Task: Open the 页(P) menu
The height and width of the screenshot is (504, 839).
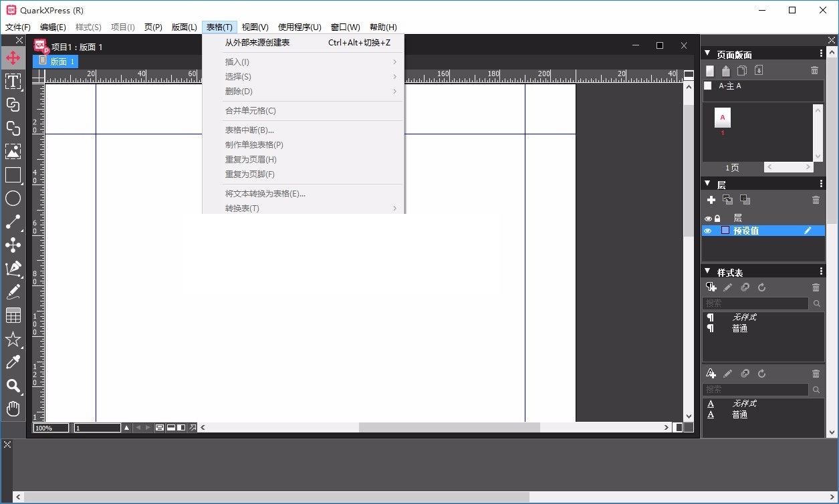Action: (x=153, y=27)
